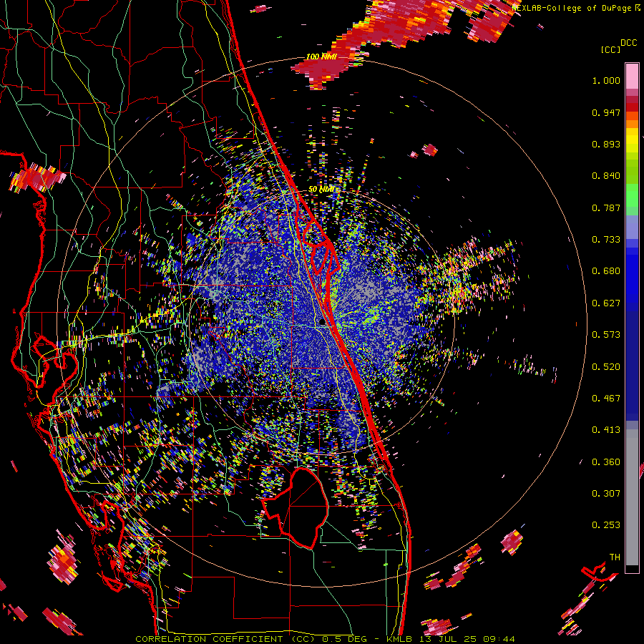Click the black radar site dot at center
This screenshot has height=644, width=644.
click(x=322, y=323)
